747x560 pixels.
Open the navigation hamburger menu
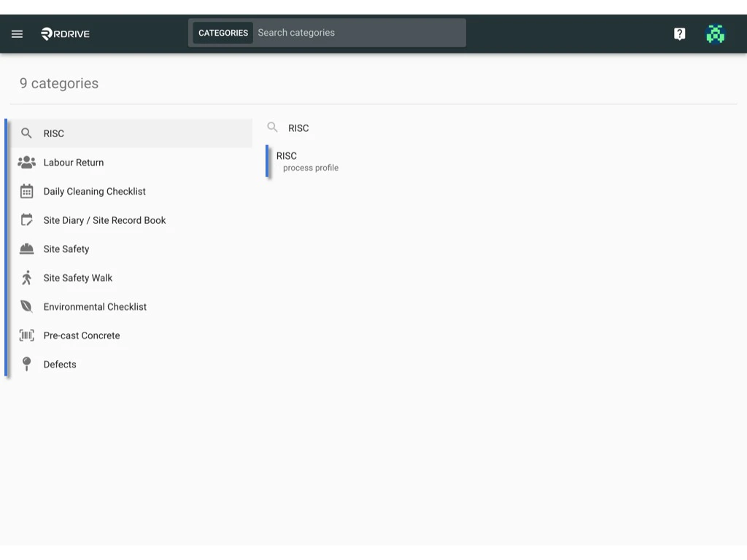(17, 33)
